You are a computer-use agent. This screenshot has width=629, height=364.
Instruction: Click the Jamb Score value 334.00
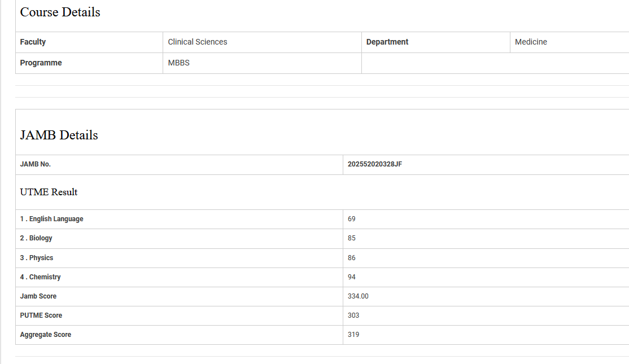(x=358, y=296)
